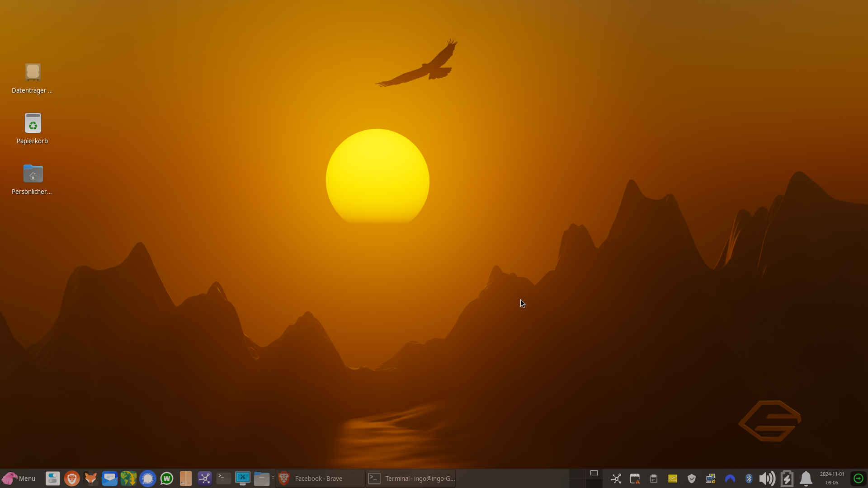The height and width of the screenshot is (488, 868).
Task: Switch to the Terminal window button
Action: pos(410,479)
